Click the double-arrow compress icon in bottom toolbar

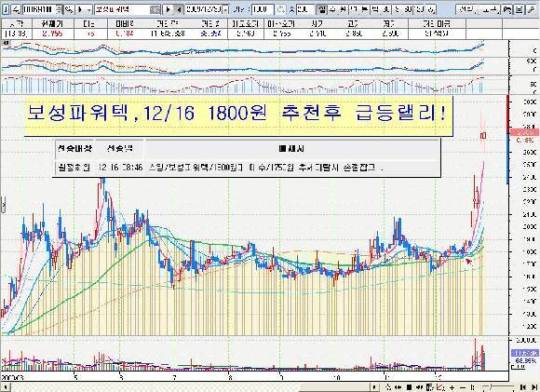[x=398, y=388]
